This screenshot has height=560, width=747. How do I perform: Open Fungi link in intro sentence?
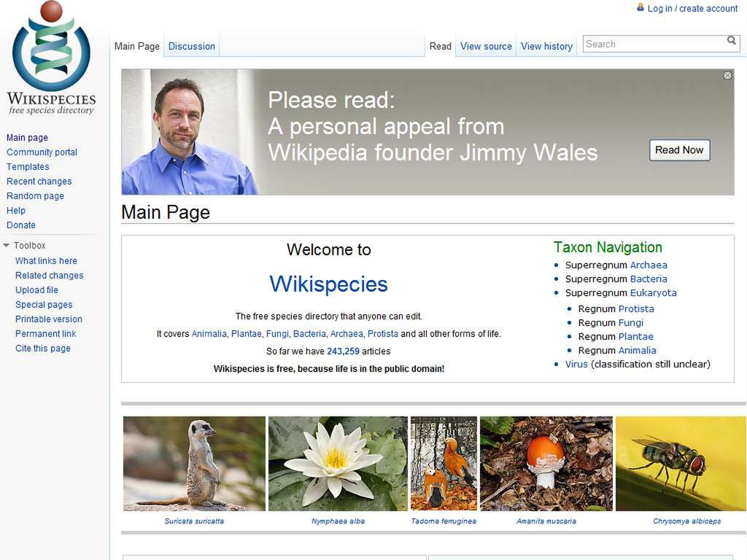point(277,334)
